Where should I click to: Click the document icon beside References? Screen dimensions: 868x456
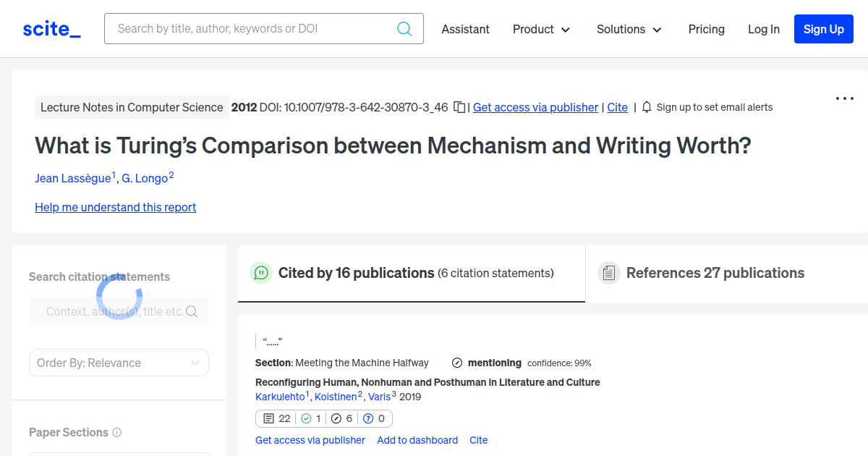point(609,272)
